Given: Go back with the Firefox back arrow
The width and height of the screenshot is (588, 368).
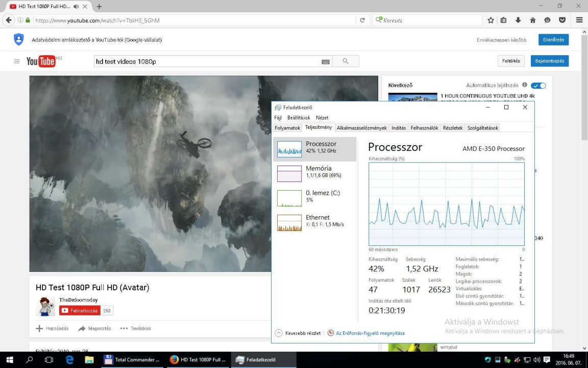Looking at the screenshot, I should (8, 20).
